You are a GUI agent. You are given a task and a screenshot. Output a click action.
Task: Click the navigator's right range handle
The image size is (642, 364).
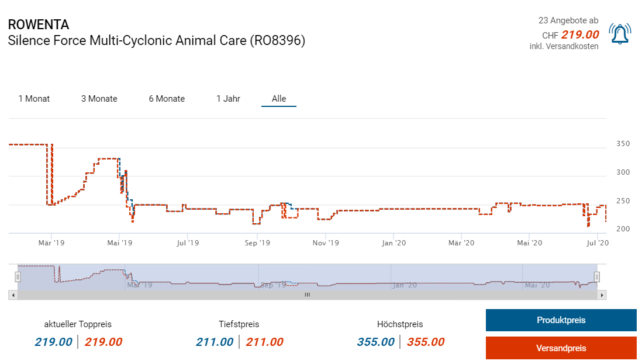pyautogui.click(x=597, y=277)
